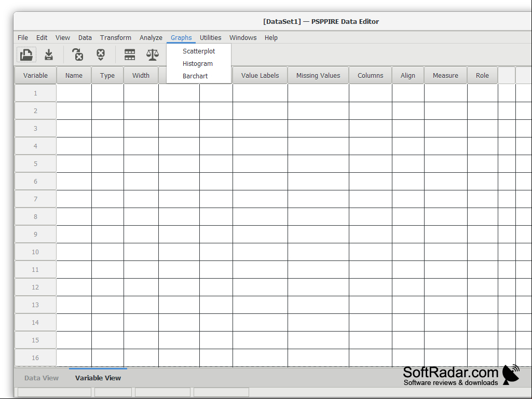Click the Columns column header
532x399 pixels.
[x=371, y=75]
